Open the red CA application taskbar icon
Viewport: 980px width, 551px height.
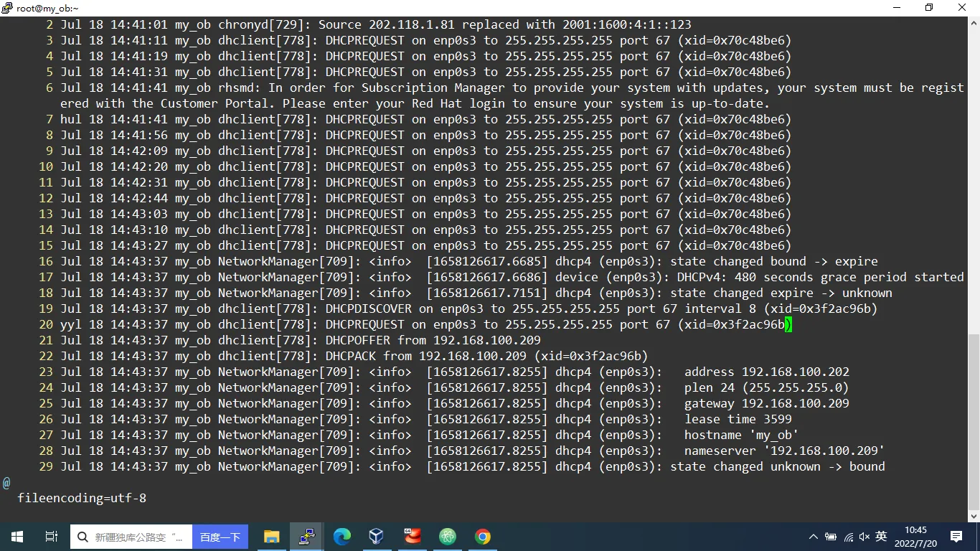click(x=413, y=537)
